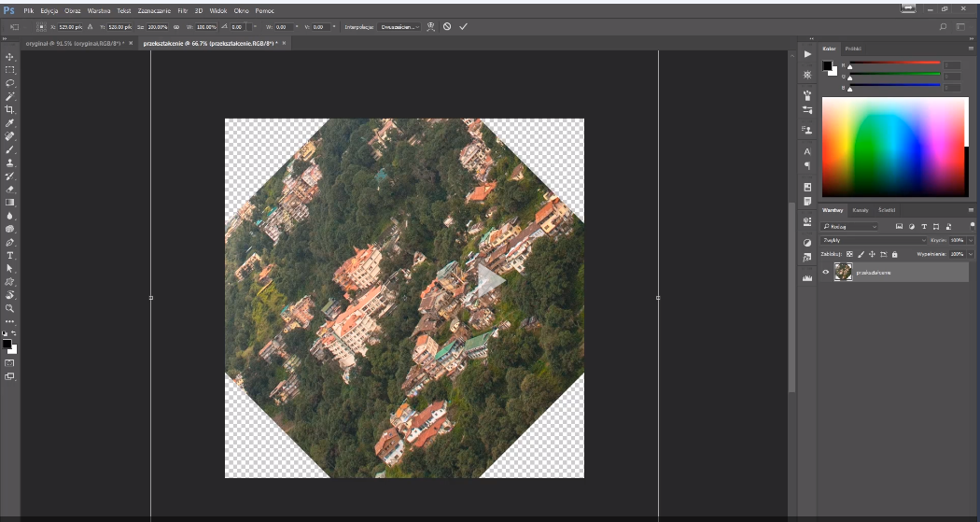
Task: Cancel the transform with the circle-slash icon
Action: tap(447, 27)
